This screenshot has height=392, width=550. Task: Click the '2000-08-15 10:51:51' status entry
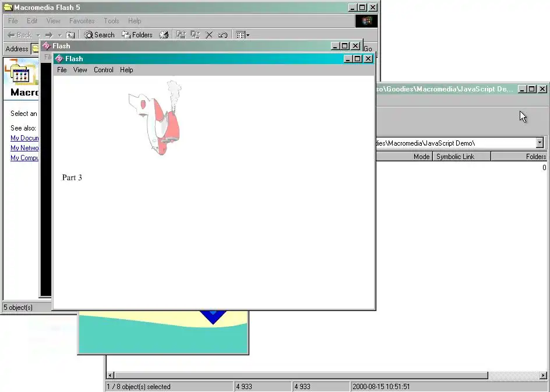[381, 387]
